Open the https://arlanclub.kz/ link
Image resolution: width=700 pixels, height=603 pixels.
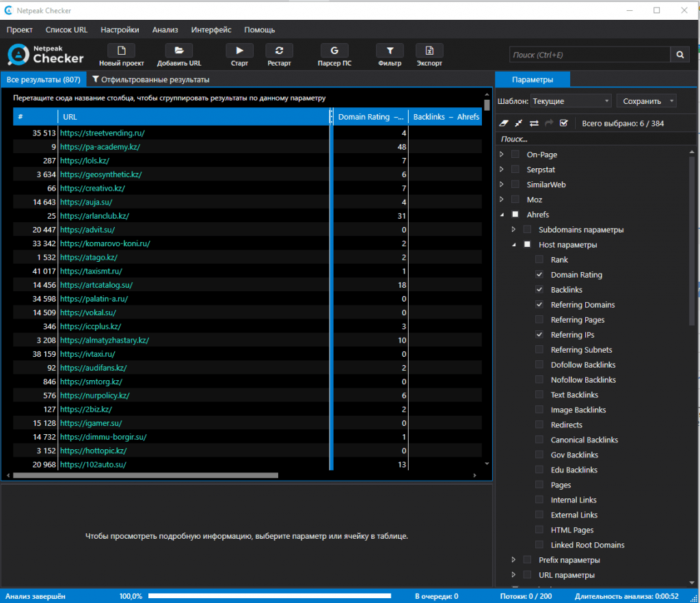(x=94, y=216)
